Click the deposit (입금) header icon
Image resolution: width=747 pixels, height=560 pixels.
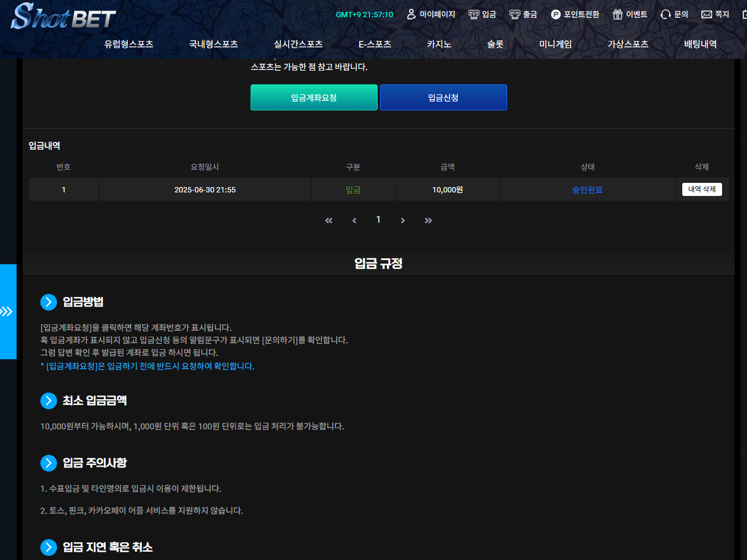pos(474,14)
